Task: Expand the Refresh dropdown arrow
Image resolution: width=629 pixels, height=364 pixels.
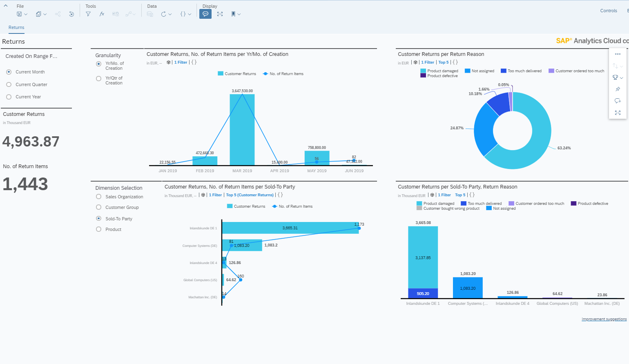Action: [x=170, y=14]
